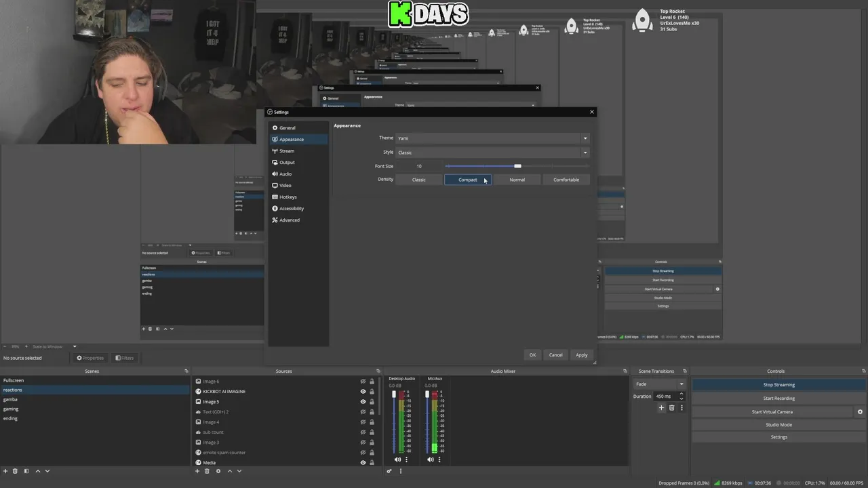Add a new scene with plus icon
The image size is (868, 488).
pos(6,471)
